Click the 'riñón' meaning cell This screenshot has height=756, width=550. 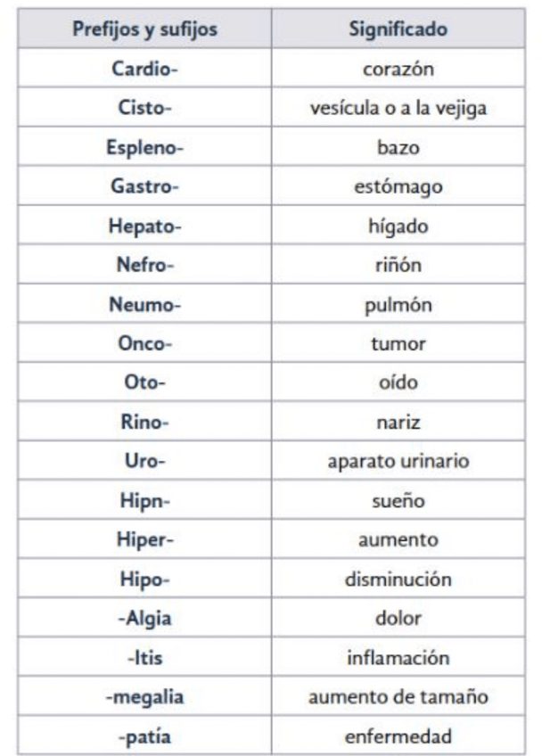click(398, 265)
